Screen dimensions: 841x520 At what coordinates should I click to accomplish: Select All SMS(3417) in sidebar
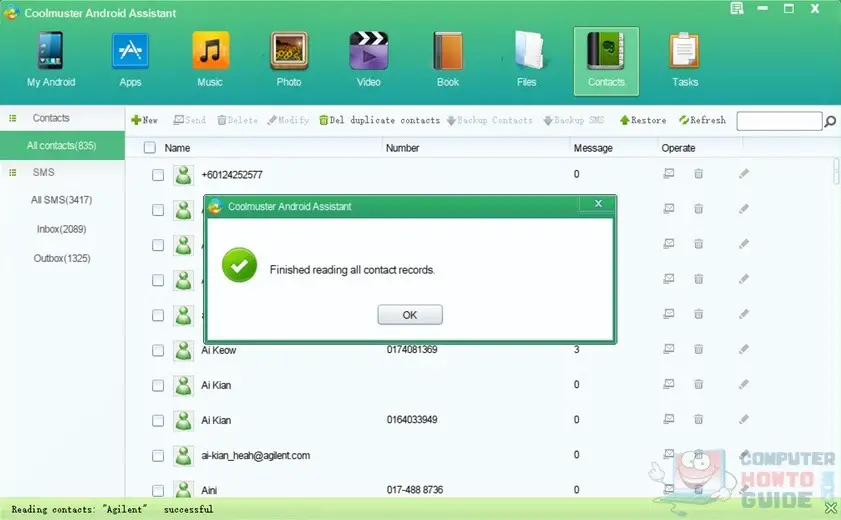(x=62, y=200)
